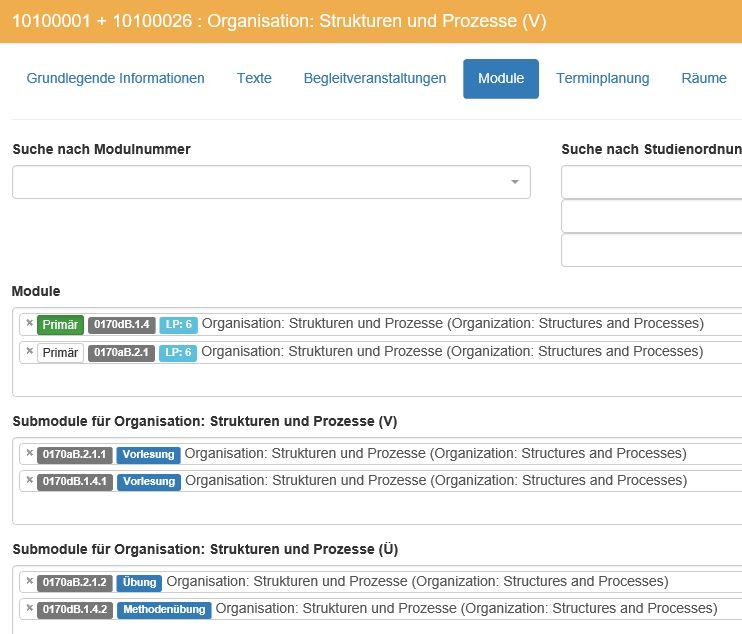Open the Suche nach Modulnummer dropdown arrow
Viewport: 742px width, 634px height.
(x=515, y=182)
